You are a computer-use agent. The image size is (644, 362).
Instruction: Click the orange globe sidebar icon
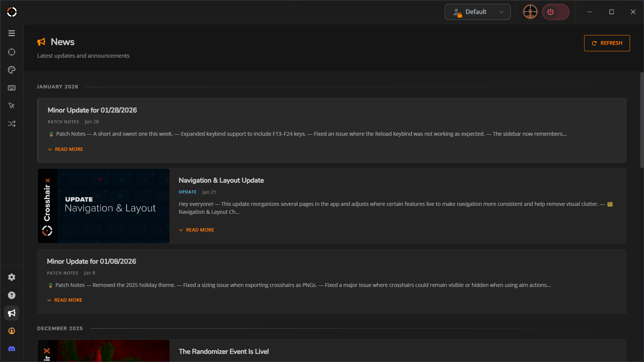[12, 331]
